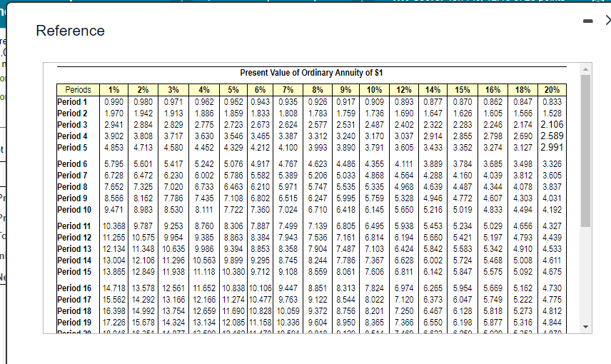Select the 5% column header
The width and height of the screenshot is (611, 364).
233,90
